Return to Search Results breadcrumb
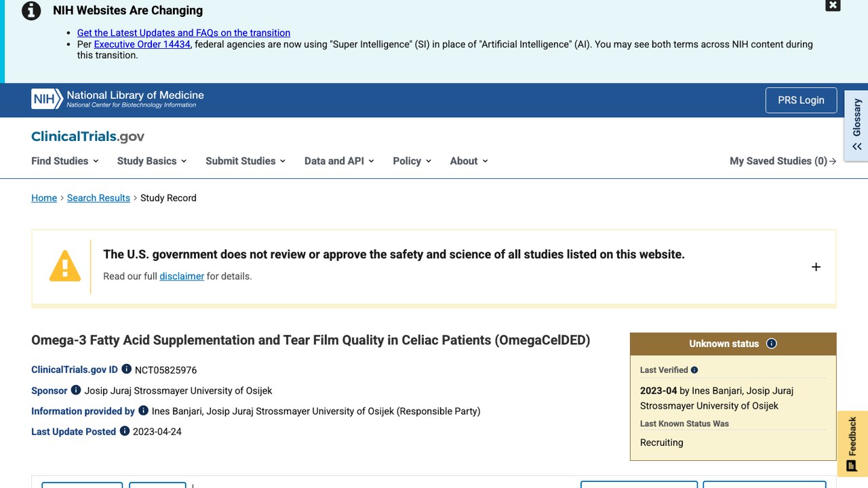 (98, 198)
